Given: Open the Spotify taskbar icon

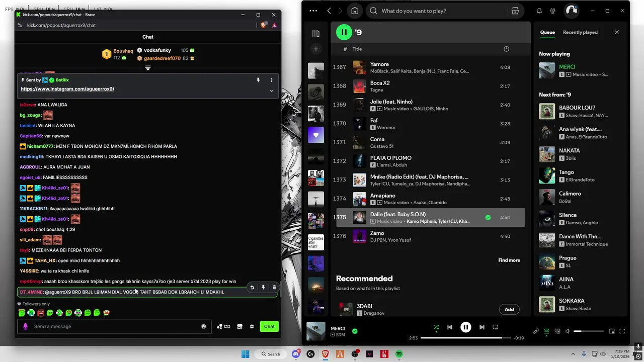Looking at the screenshot, I should point(399,354).
